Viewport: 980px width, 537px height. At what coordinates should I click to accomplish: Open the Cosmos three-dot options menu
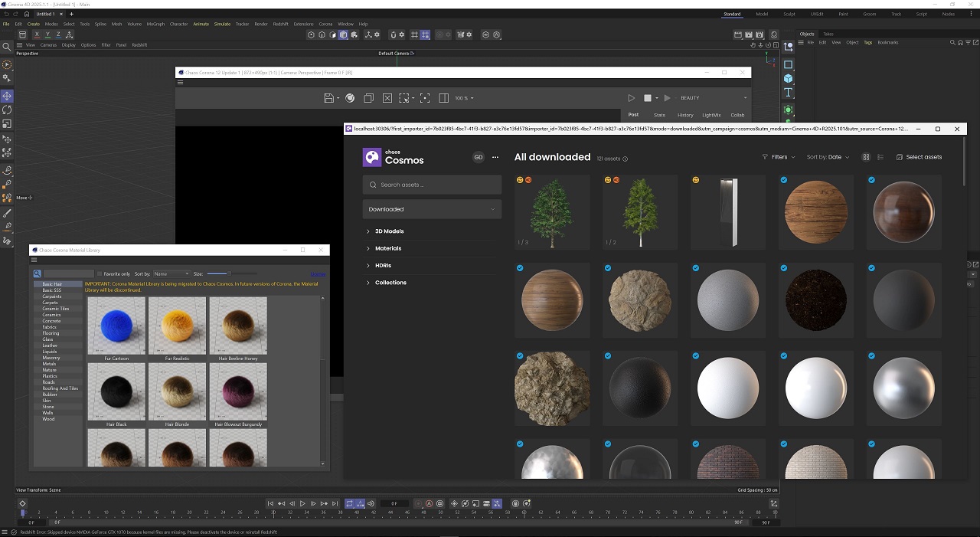tap(495, 157)
